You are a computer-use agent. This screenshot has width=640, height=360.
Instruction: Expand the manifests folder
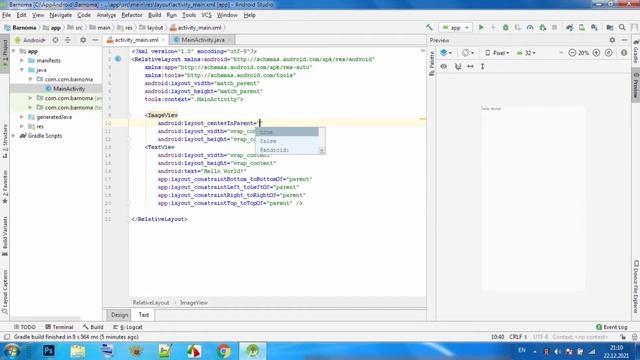point(22,60)
